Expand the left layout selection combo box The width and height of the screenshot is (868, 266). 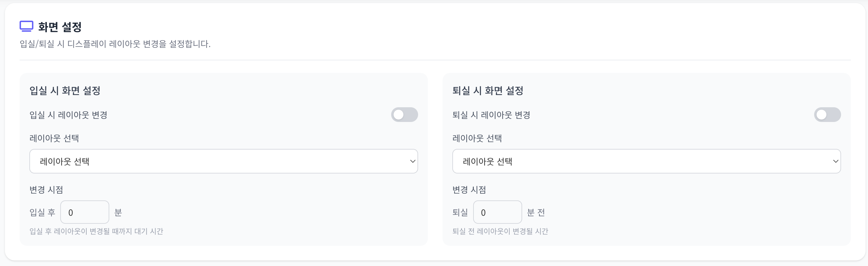[223, 161]
